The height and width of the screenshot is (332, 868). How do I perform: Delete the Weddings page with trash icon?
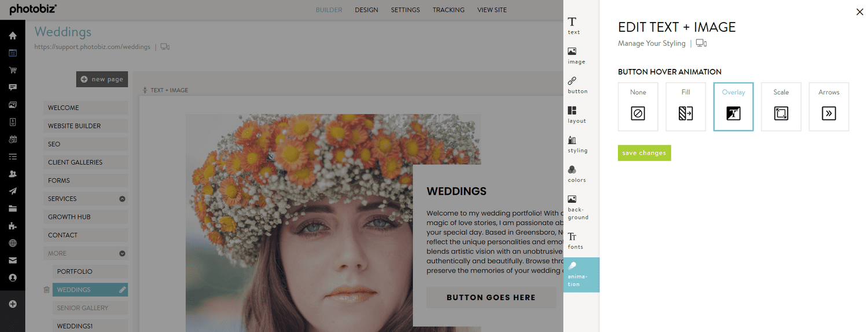coord(46,290)
